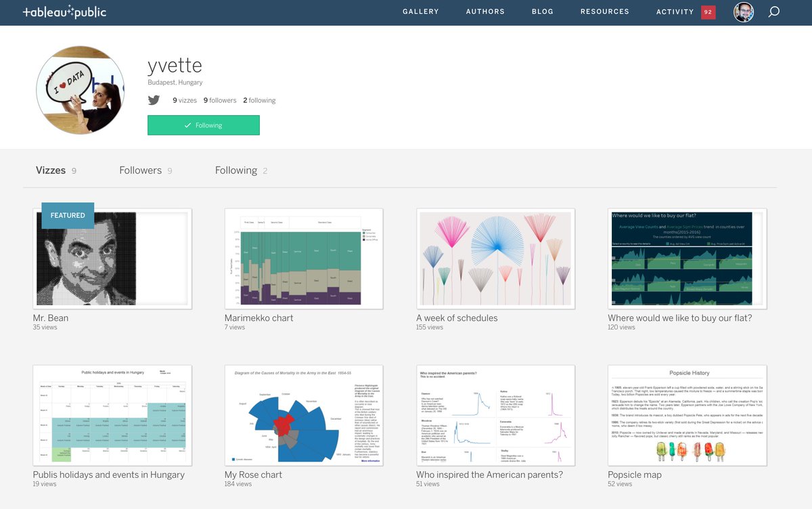This screenshot has height=509, width=812.
Task: Open the My Rose chart thumbnail
Action: coord(304,416)
